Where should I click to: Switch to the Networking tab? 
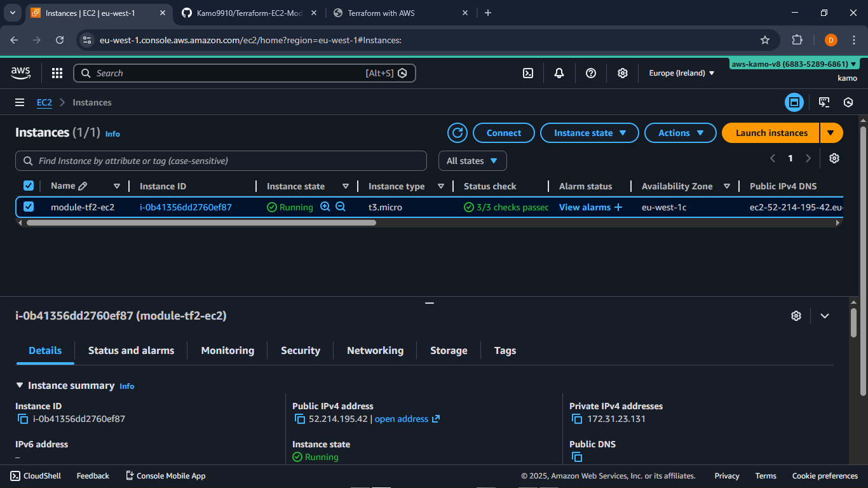coord(375,350)
